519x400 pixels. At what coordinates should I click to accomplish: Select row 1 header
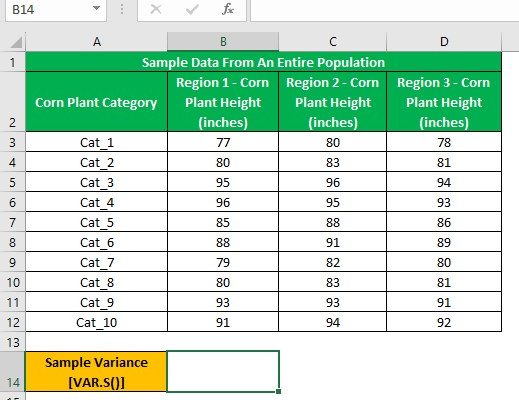point(12,62)
